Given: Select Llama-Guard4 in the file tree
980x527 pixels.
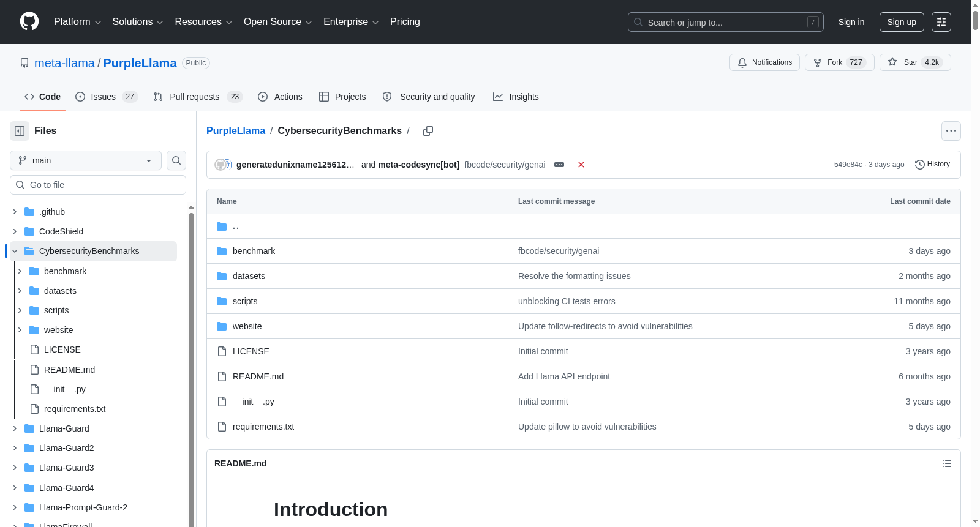Looking at the screenshot, I should 66,488.
